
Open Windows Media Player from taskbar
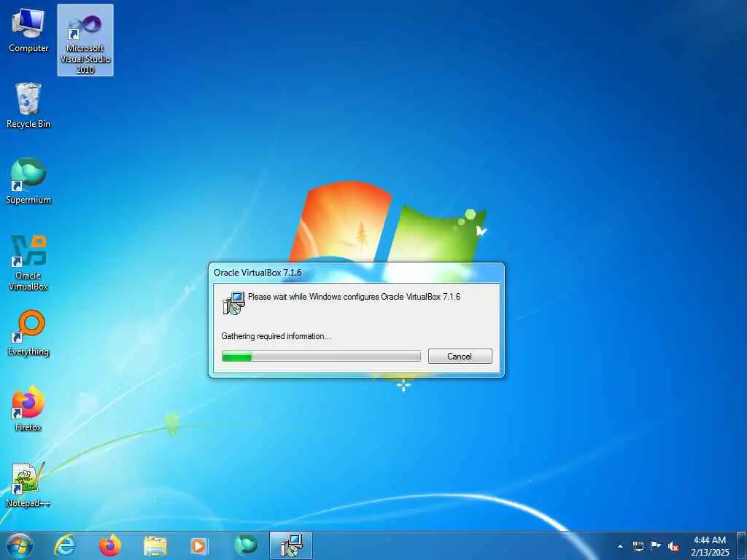tap(198, 546)
